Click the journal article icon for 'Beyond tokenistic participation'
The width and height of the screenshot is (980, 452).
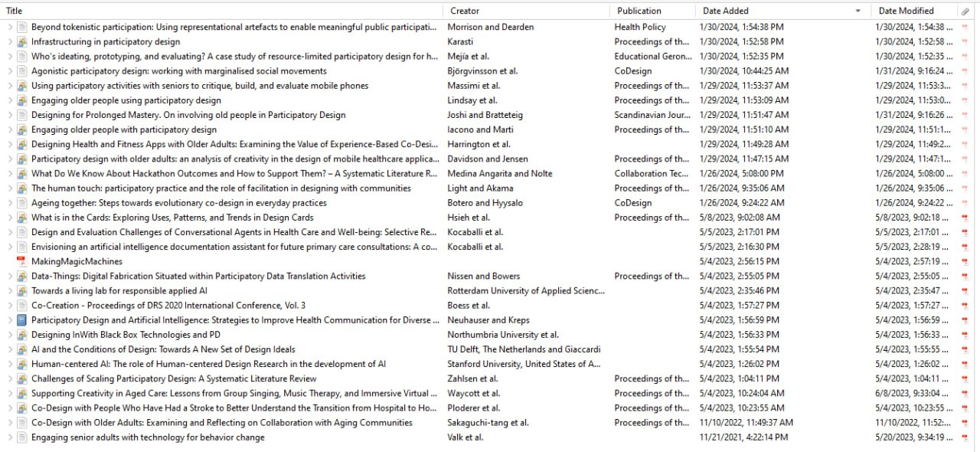(22, 27)
